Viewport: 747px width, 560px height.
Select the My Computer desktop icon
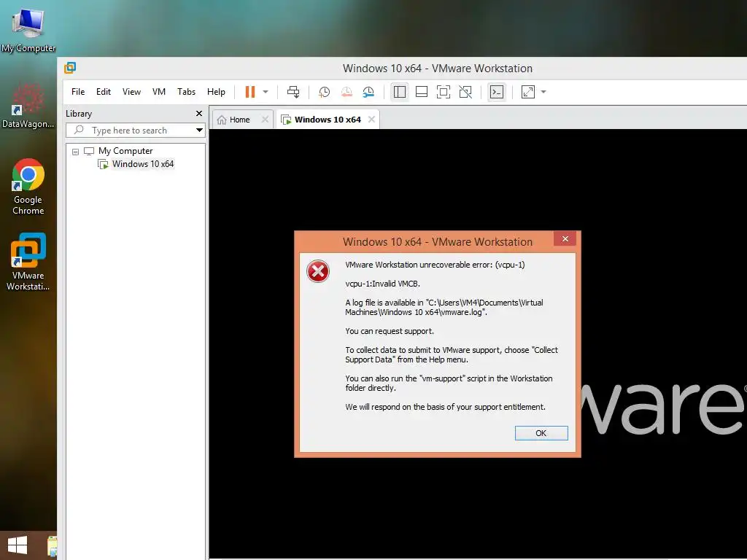[28, 31]
